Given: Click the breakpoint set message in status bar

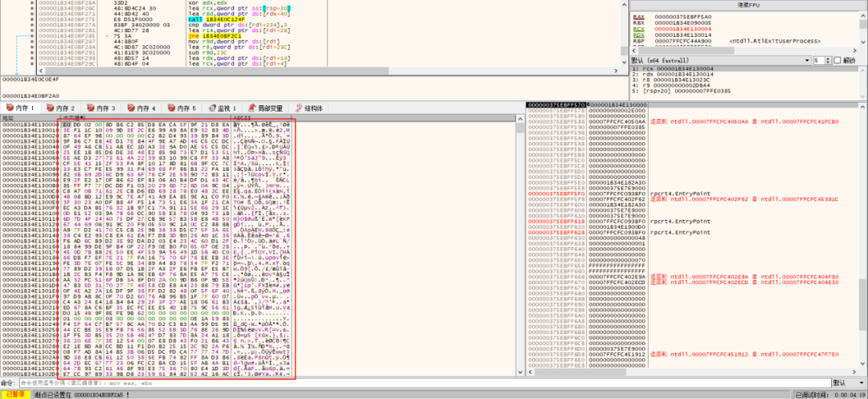Looking at the screenshot, I should (x=82, y=394).
